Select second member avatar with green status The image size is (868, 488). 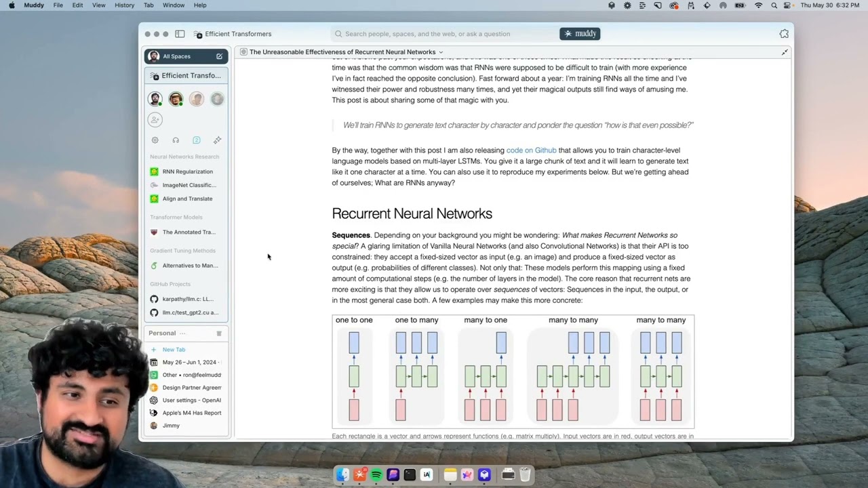[176, 99]
